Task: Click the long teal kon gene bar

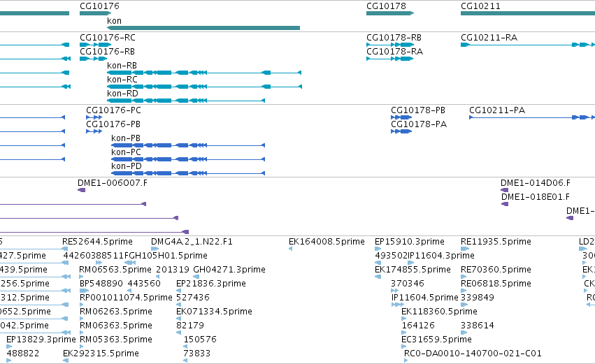Action: [x=203, y=28]
